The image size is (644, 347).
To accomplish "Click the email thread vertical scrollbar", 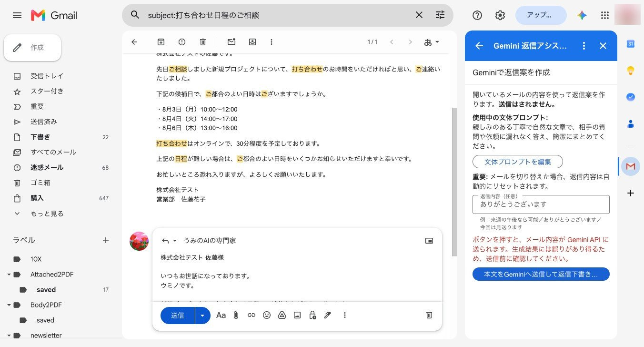I will [454, 181].
